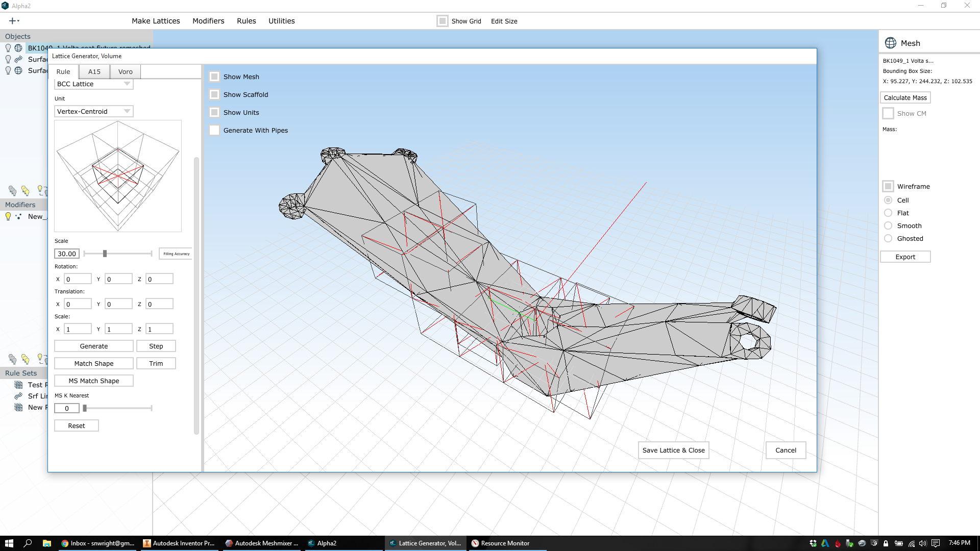Select the Smooth radio button
980x551 pixels.
pyautogui.click(x=888, y=226)
